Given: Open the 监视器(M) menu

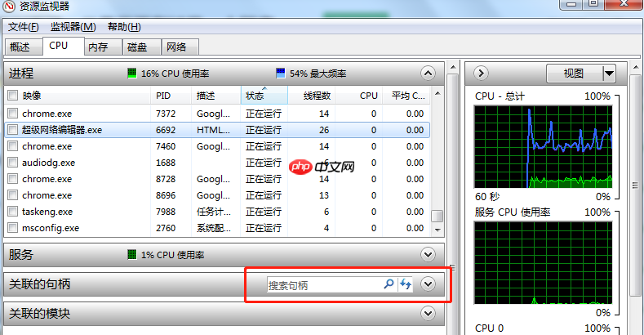Looking at the screenshot, I should pyautogui.click(x=73, y=27).
